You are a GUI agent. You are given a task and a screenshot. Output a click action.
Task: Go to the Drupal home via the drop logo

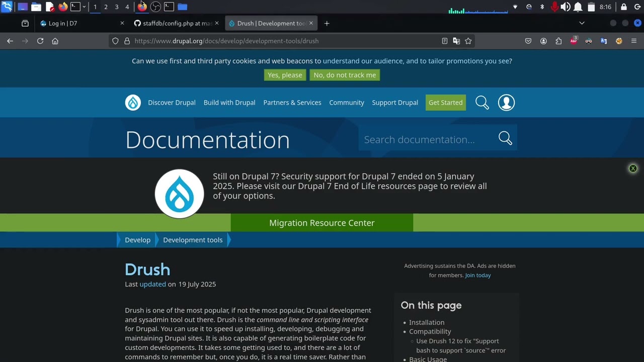click(x=133, y=103)
